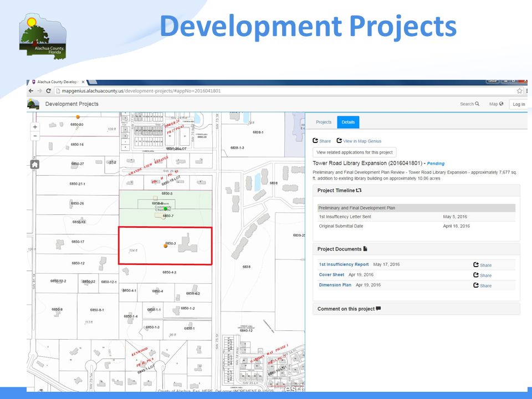This screenshot has width=532, height=399.
Task: Click Preliminary and Final Development Plan timeline header
Action: tap(416, 208)
